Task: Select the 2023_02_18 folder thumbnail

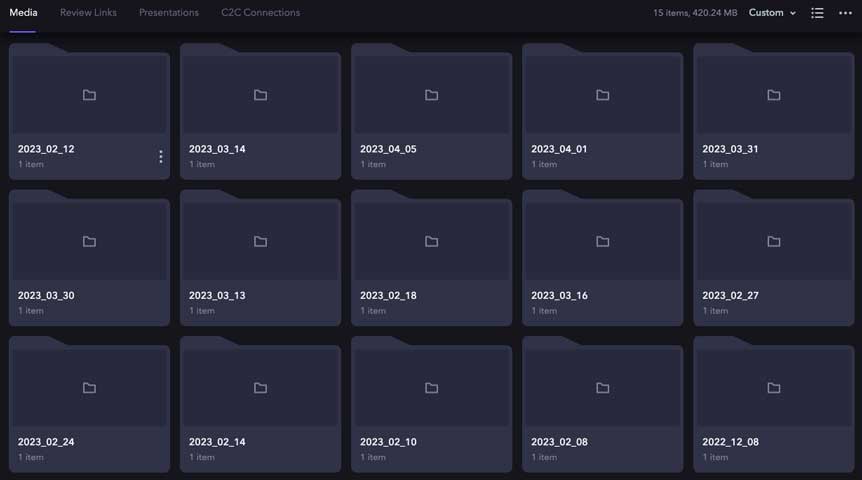Action: click(x=431, y=241)
